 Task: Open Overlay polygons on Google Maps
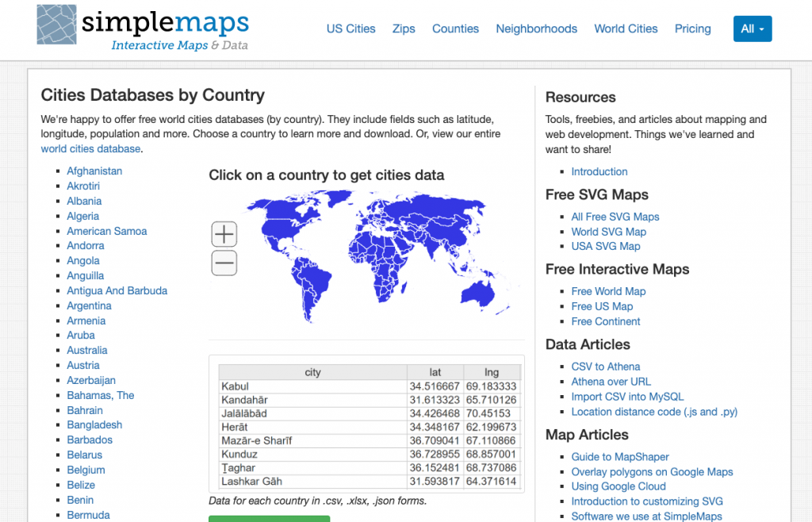tap(652, 471)
